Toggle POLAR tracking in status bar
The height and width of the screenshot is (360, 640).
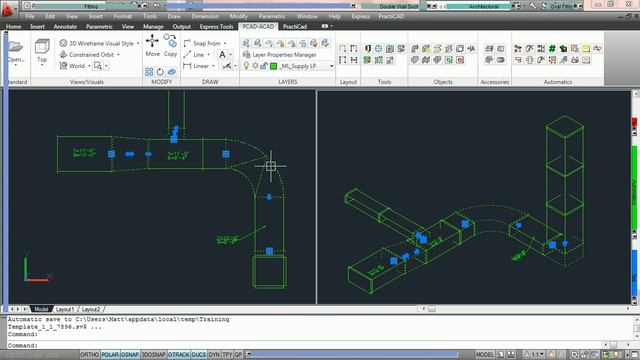click(x=110, y=355)
